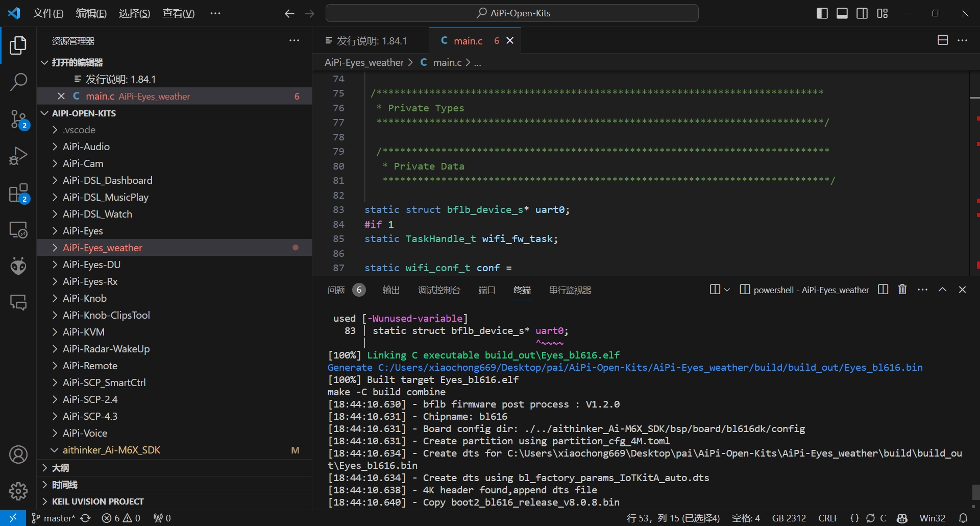Maximize the panel size with up chevron
The height and width of the screenshot is (526, 980).
click(943, 290)
